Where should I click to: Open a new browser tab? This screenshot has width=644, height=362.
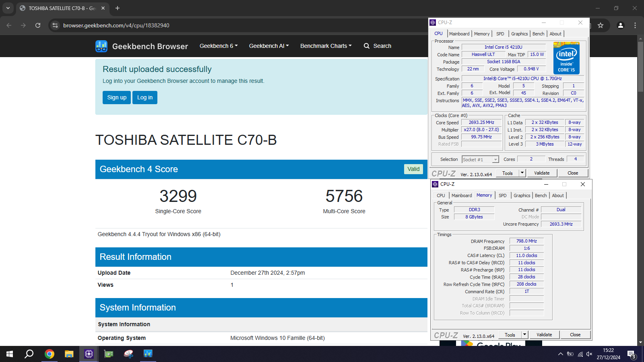tap(118, 8)
